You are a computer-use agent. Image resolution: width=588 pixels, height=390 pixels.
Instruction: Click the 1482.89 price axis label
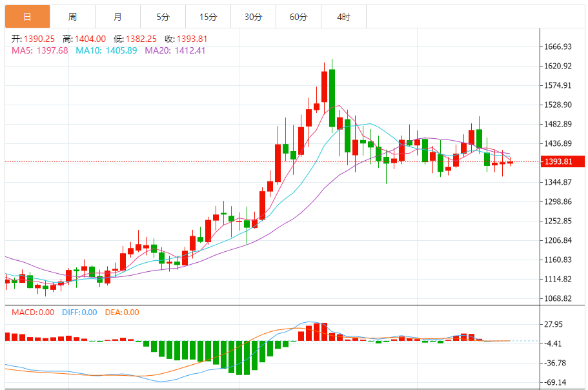click(558, 124)
